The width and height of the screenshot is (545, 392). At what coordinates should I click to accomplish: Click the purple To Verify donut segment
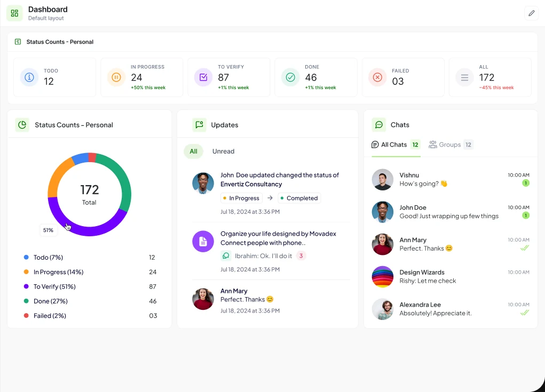coord(90,231)
